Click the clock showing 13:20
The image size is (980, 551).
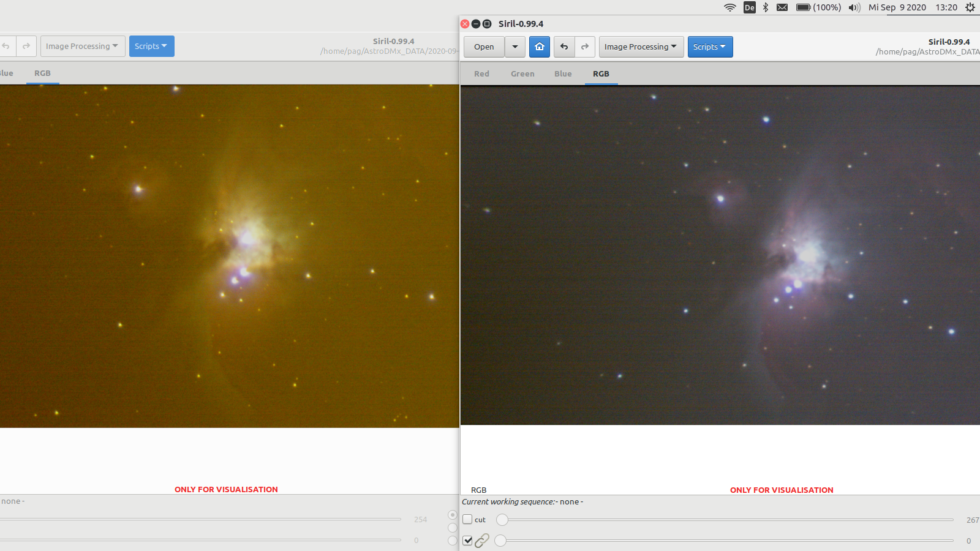click(946, 7)
